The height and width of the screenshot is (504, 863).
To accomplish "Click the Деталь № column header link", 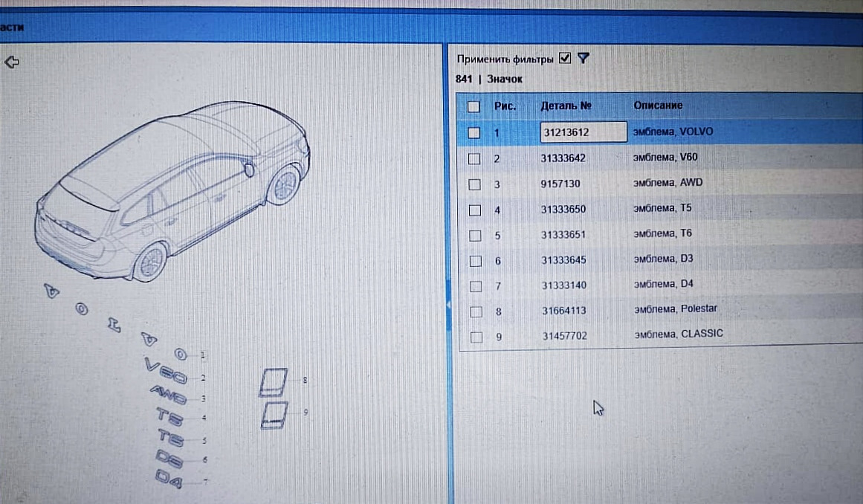I will pyautogui.click(x=565, y=105).
